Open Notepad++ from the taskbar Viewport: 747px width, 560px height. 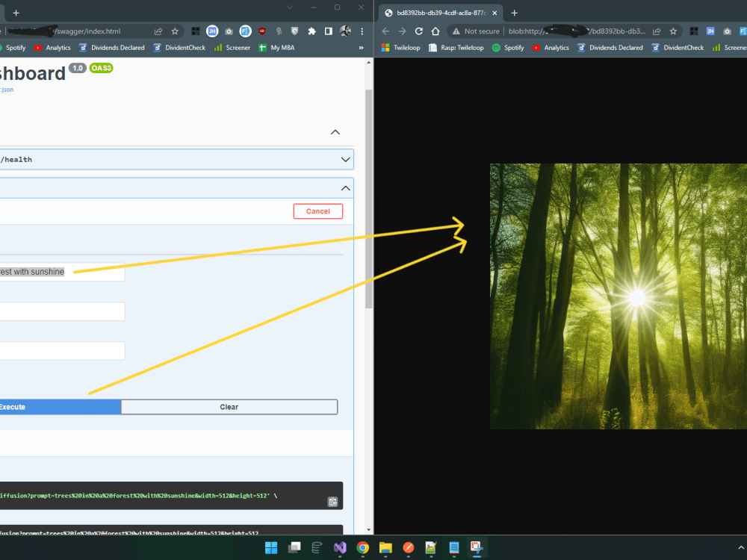431,548
